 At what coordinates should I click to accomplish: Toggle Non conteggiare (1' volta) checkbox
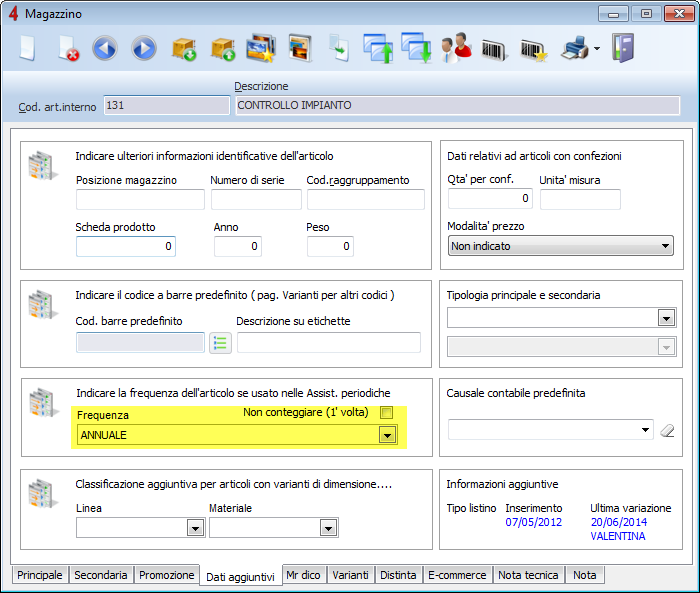coord(387,412)
